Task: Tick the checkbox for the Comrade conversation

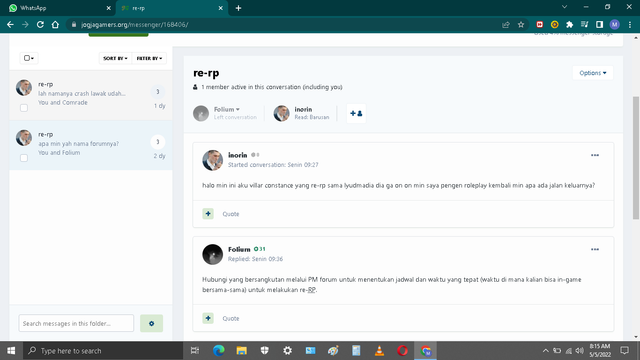Action: tap(24, 108)
